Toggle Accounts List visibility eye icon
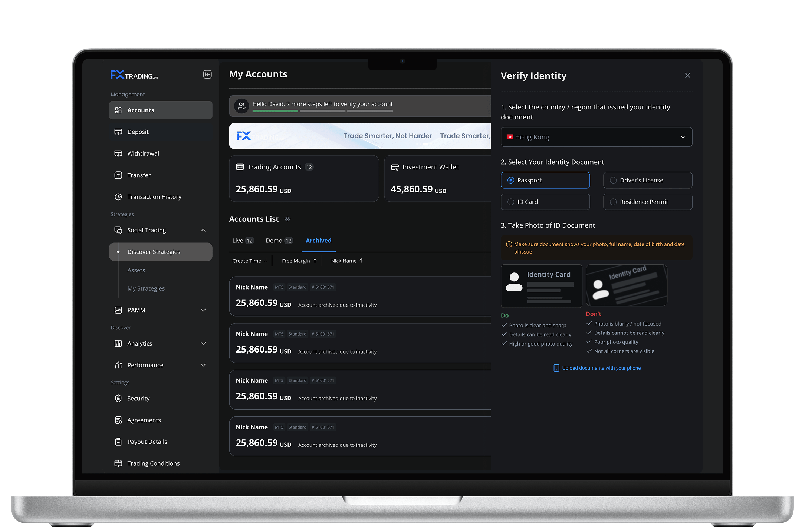The image size is (805, 532). click(x=287, y=219)
